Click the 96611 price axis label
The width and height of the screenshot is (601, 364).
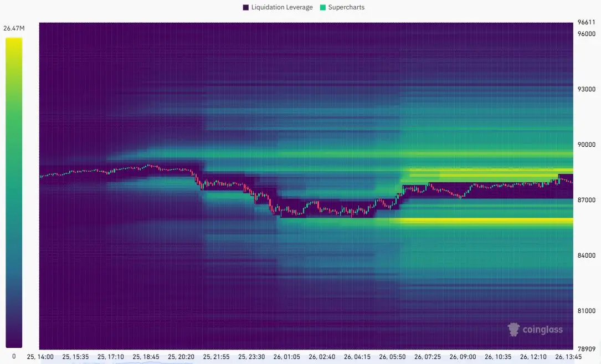(587, 22)
